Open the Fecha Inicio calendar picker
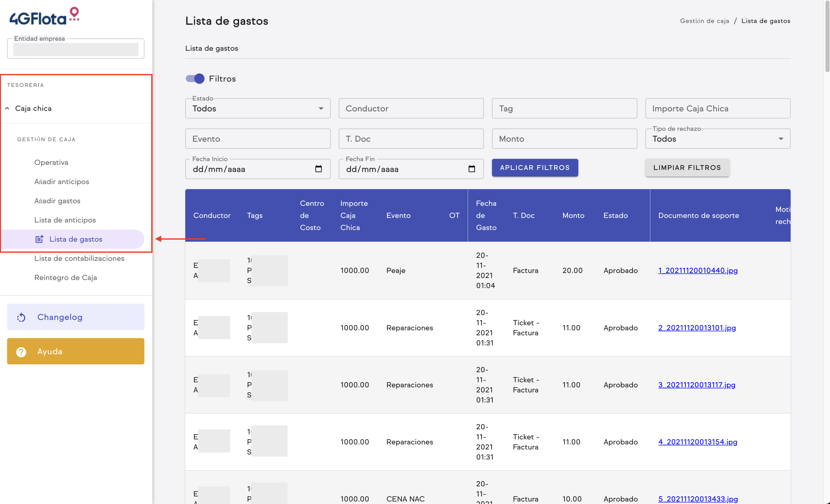This screenshot has height=504, width=830. point(318,169)
